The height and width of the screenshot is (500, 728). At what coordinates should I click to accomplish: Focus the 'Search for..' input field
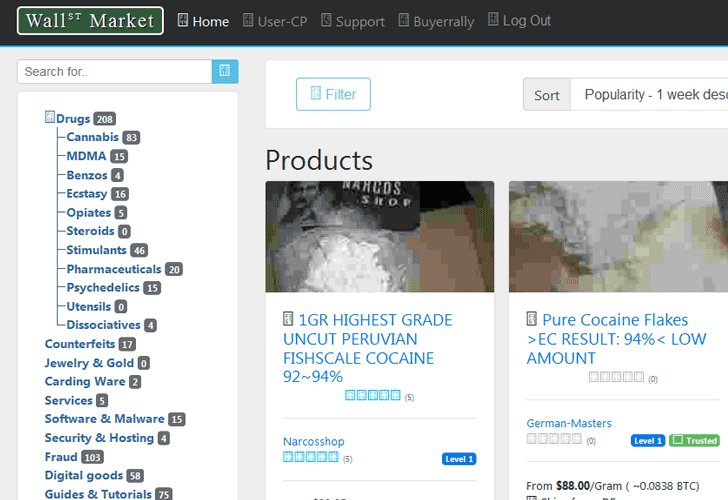(x=114, y=71)
